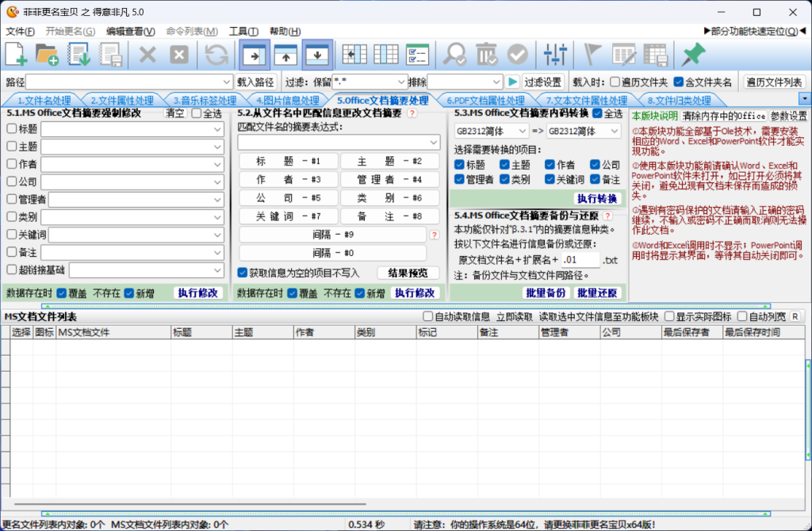
Task: Enable the 自动读取信息 checkbox
Action: tap(427, 316)
